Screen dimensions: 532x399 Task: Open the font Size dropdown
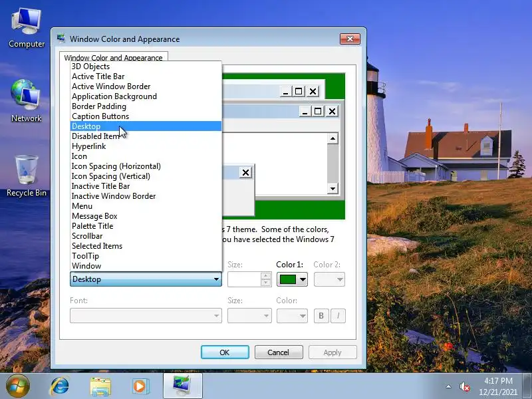pos(249,315)
